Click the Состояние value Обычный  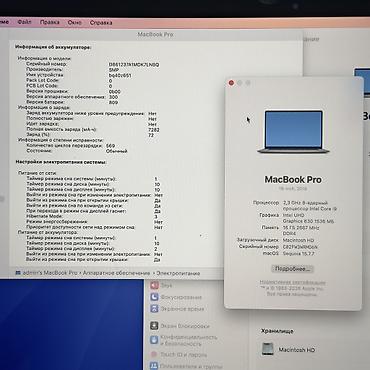[116, 151]
